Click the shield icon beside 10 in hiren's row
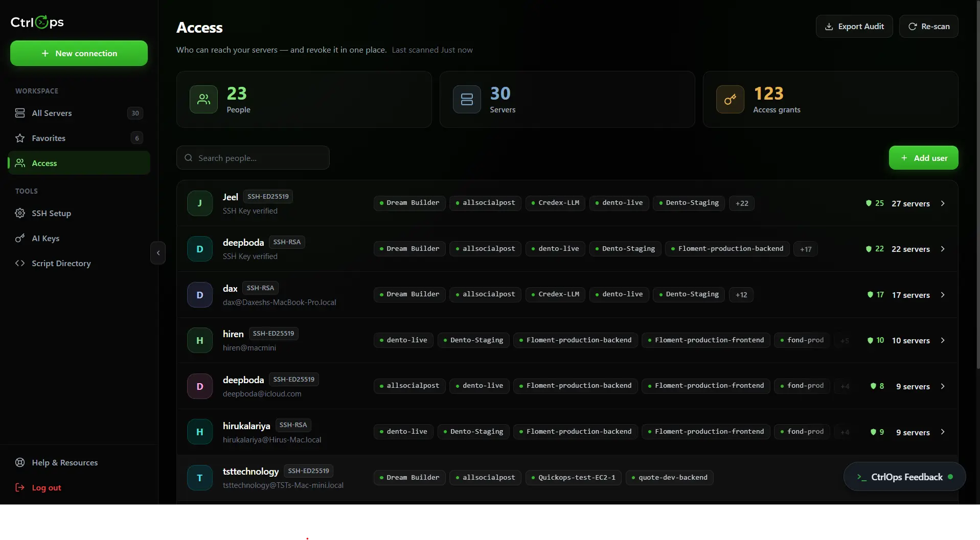This screenshot has width=980, height=540. point(870,340)
